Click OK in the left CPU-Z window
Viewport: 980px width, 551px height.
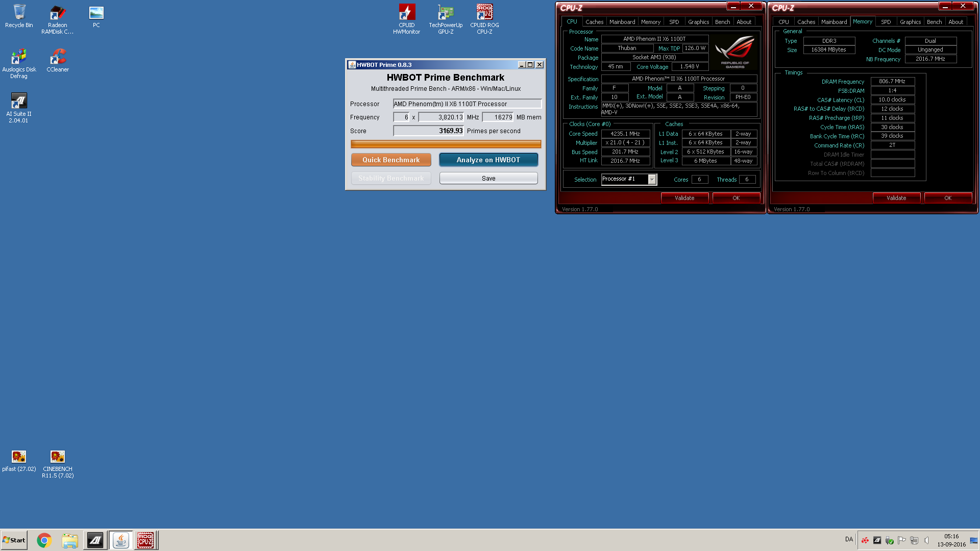click(x=736, y=198)
